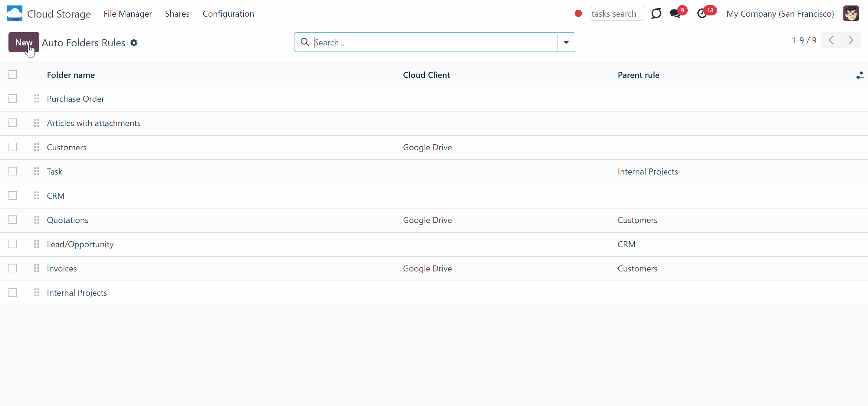The image size is (868, 406).
Task: Open the My Company (San Francisco) switcher
Action: [780, 14]
